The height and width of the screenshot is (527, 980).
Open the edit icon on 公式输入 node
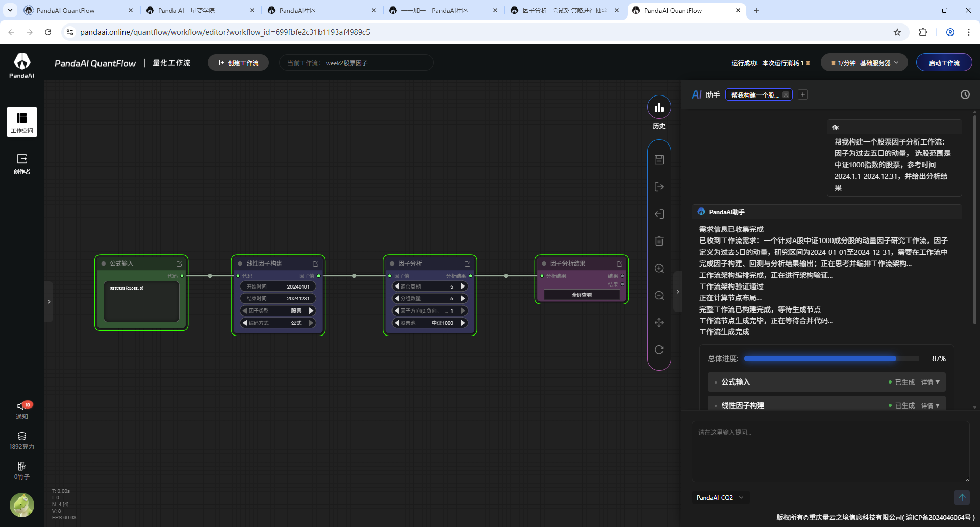point(179,264)
